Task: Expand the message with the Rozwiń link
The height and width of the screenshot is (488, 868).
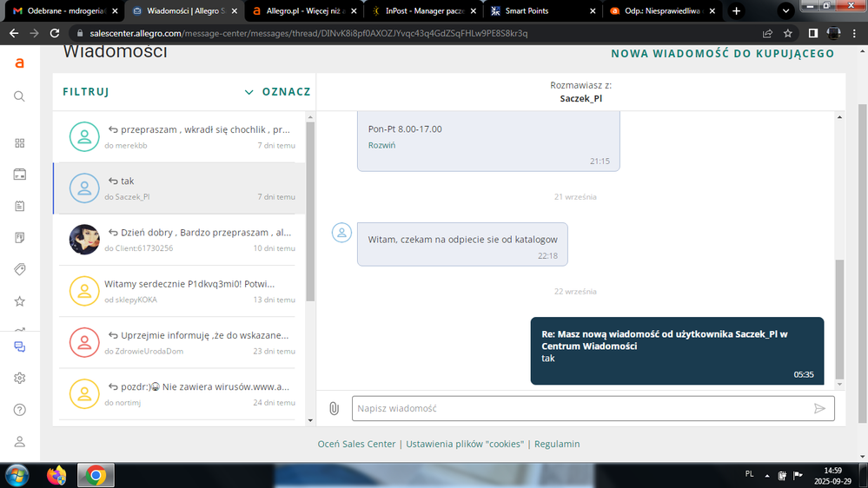Action: click(x=381, y=145)
